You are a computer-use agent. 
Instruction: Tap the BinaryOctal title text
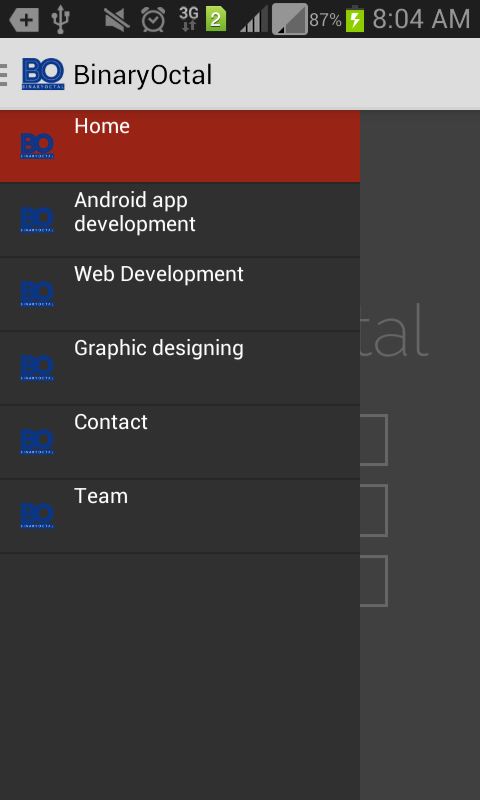coord(143,75)
